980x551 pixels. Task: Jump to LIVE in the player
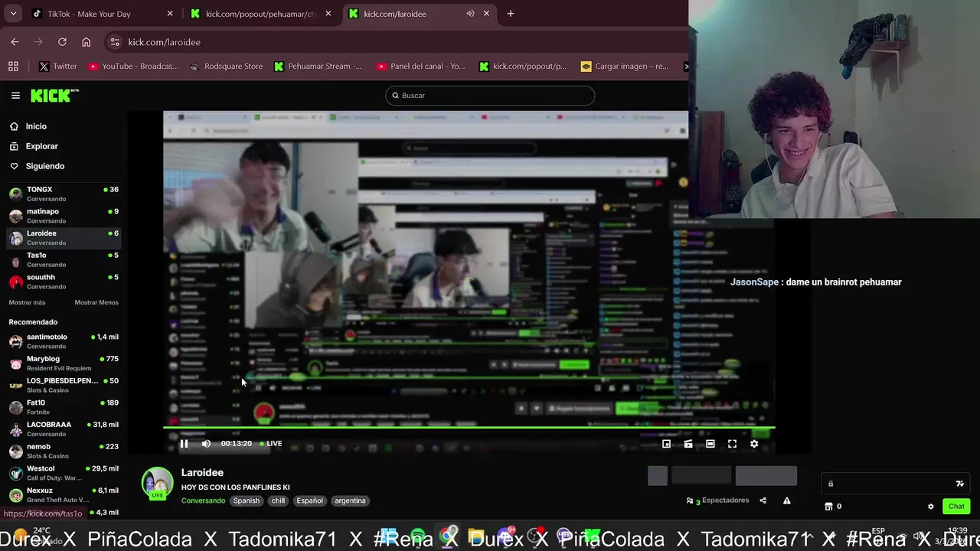pos(271,444)
